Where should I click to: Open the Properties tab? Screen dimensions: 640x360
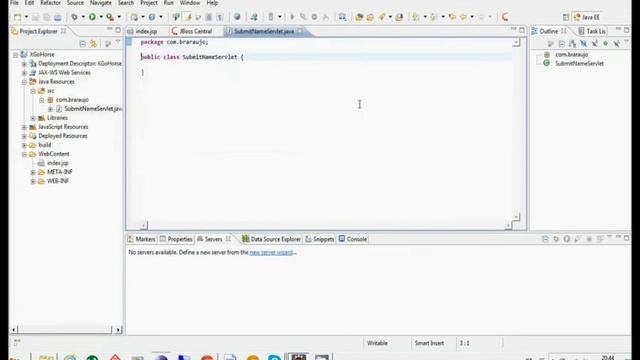coord(176,239)
